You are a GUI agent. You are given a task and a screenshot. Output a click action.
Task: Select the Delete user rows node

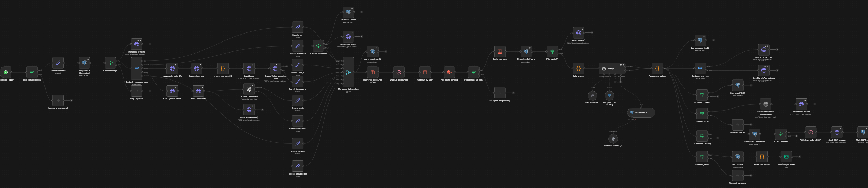coord(500,51)
